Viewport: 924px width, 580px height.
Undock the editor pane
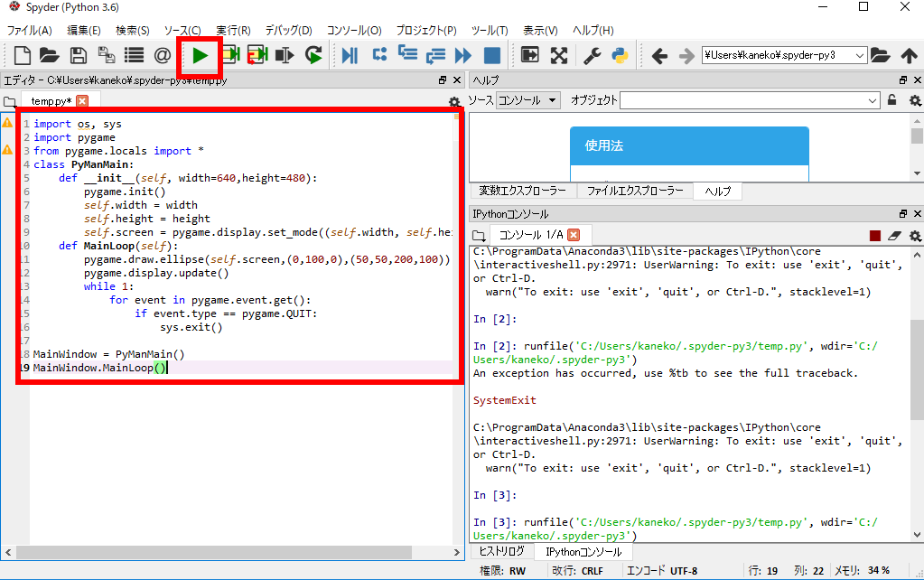(443, 80)
